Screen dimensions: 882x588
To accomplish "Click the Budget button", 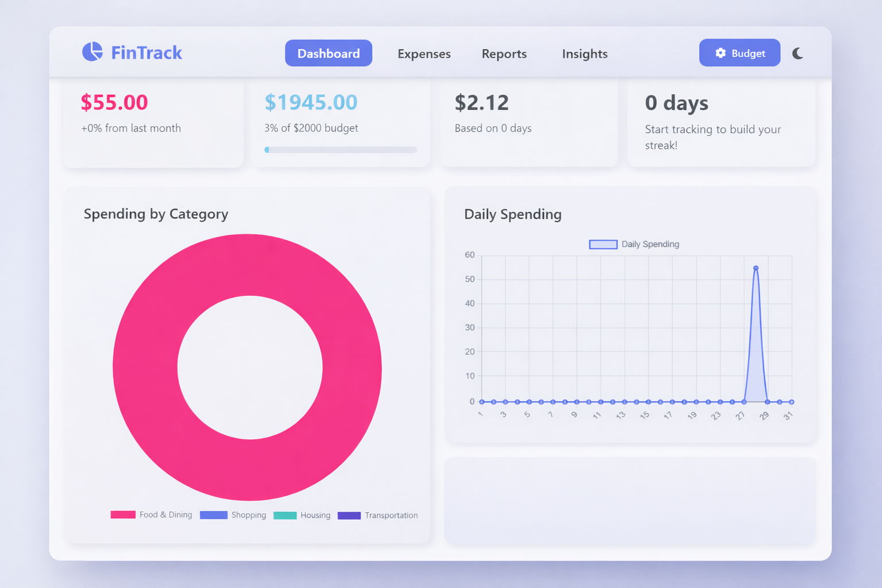I will [740, 53].
